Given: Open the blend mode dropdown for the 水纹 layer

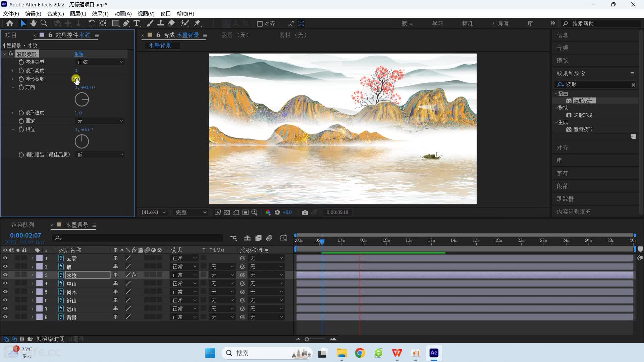Looking at the screenshot, I should [x=184, y=275].
